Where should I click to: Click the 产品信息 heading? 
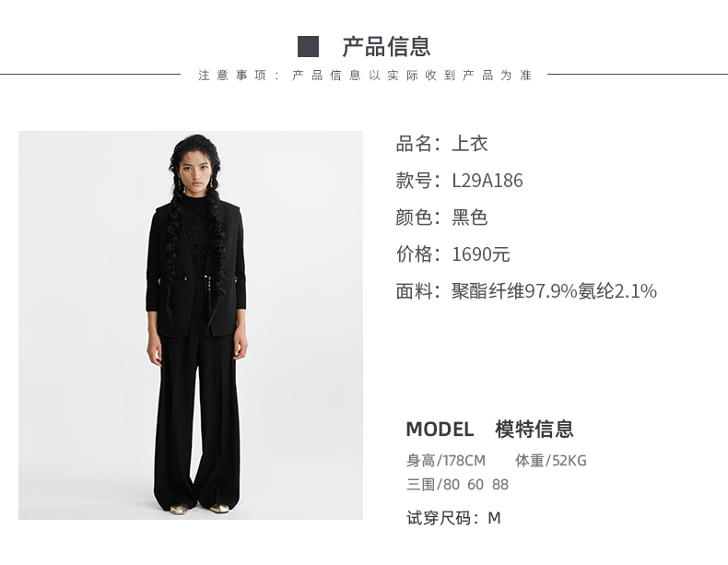point(386,47)
